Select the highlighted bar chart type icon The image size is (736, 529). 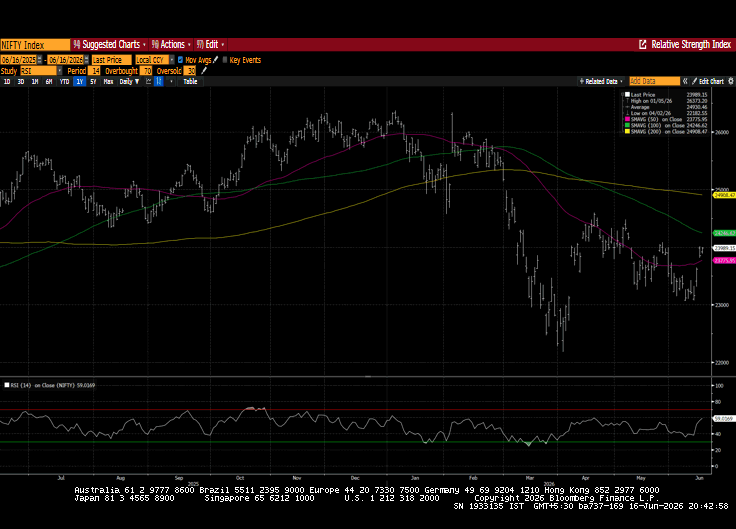159,82
